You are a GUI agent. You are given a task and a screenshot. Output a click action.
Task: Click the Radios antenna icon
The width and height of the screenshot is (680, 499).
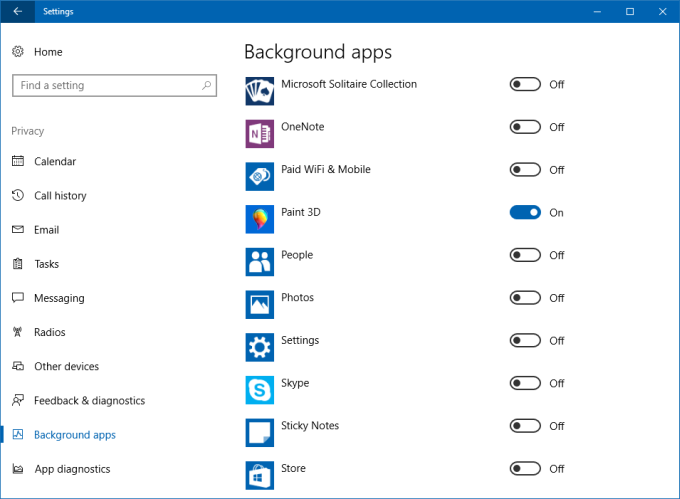tap(18, 332)
